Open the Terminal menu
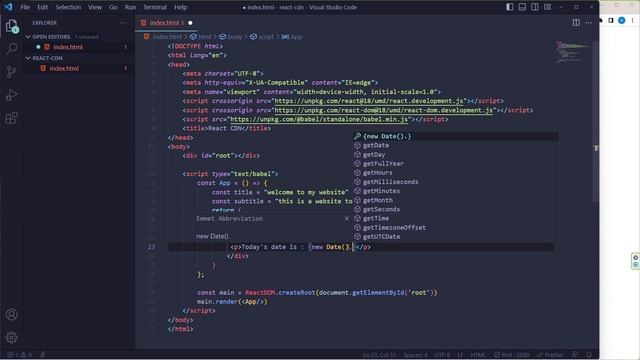This screenshot has height=360, width=640. (155, 7)
